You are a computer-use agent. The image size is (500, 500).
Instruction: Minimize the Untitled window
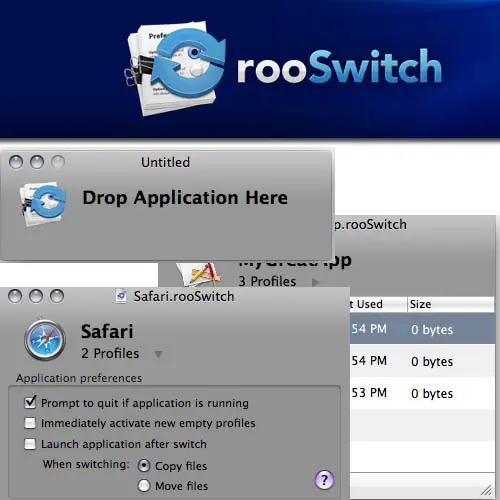(37, 162)
